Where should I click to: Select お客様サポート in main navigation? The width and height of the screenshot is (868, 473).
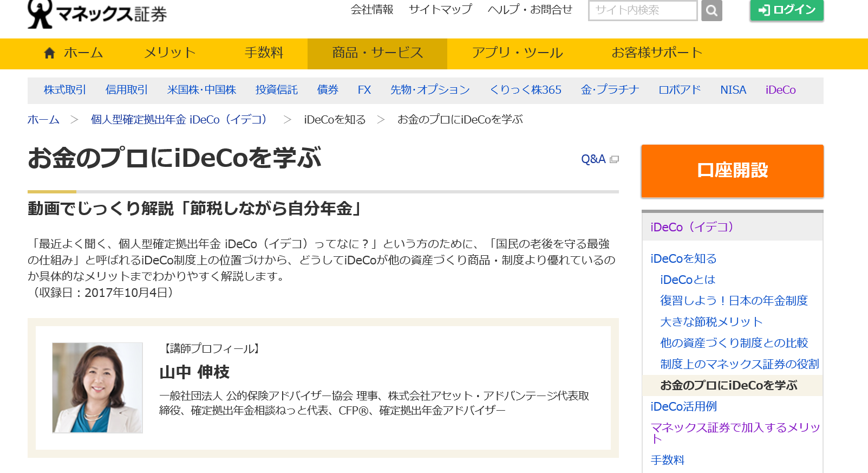tap(657, 53)
